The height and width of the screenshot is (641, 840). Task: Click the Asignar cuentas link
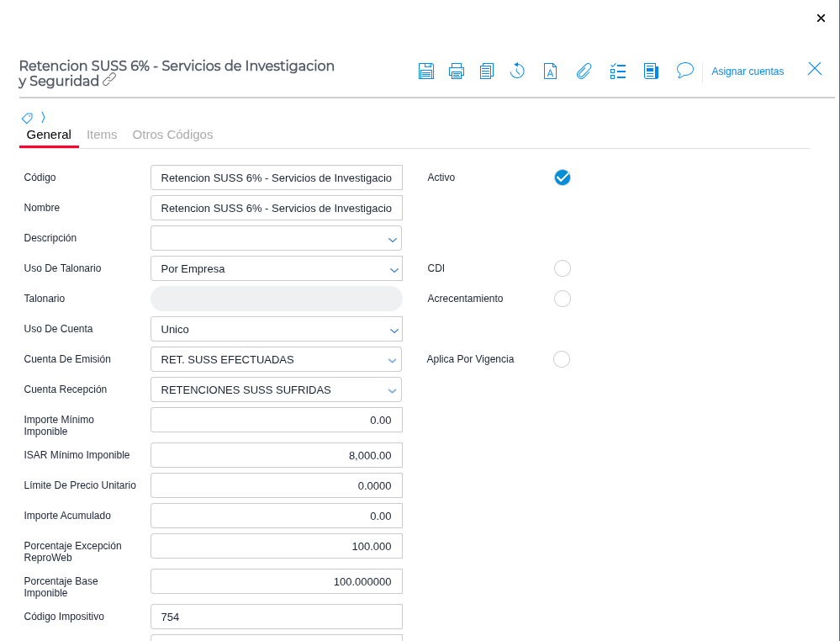tap(748, 72)
